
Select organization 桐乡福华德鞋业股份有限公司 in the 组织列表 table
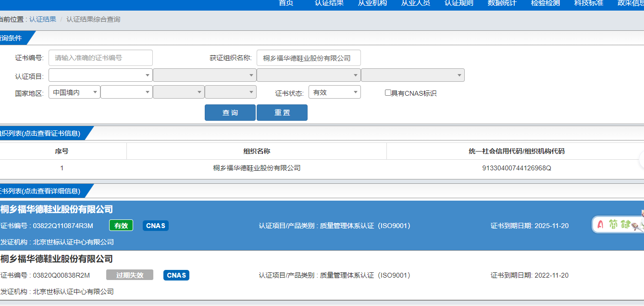pyautogui.click(x=257, y=168)
